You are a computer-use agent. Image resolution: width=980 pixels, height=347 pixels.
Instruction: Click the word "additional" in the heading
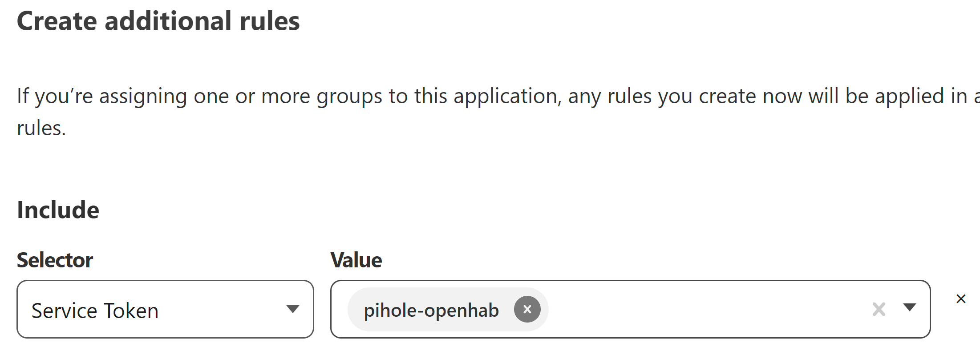pyautogui.click(x=168, y=21)
